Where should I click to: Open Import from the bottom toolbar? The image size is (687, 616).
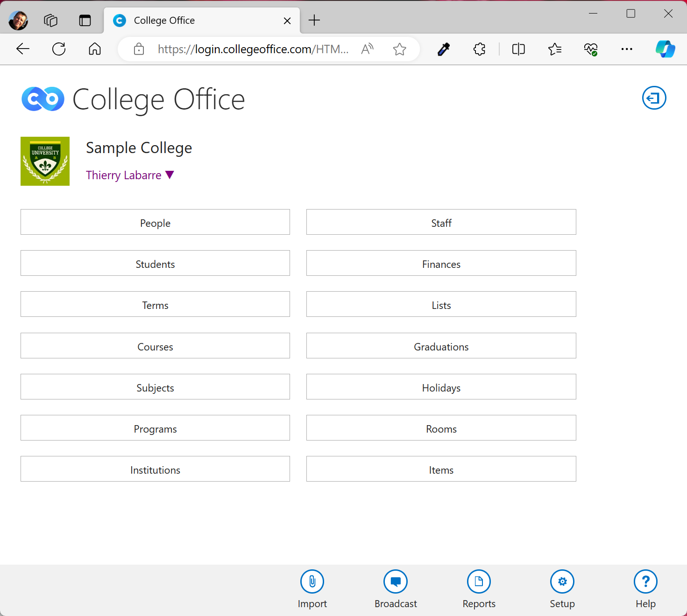312,588
